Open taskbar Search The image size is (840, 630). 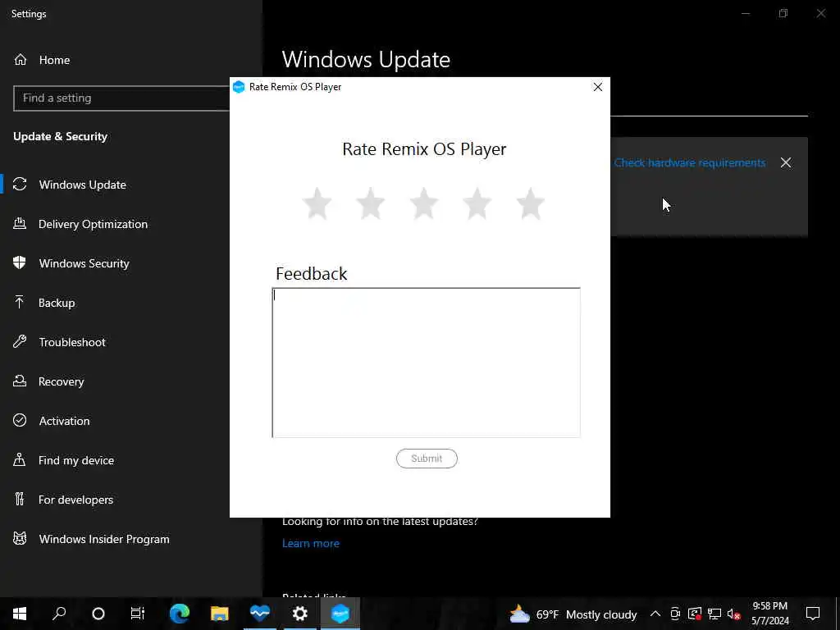59,614
